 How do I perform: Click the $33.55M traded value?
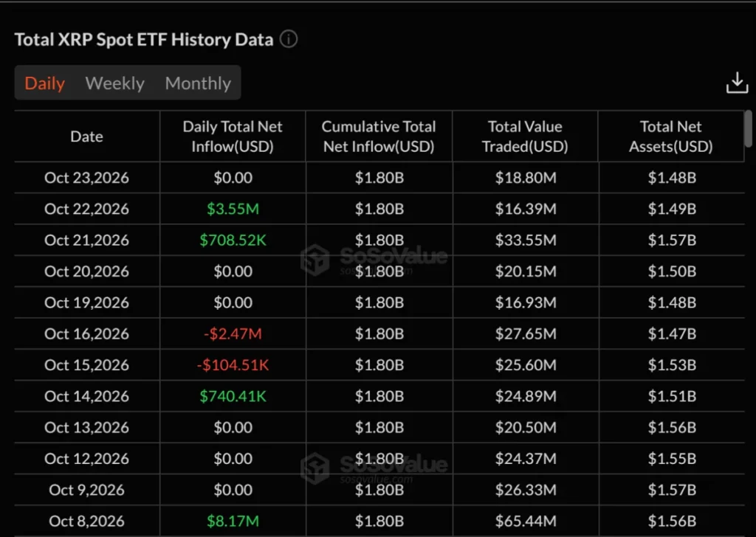tap(526, 240)
